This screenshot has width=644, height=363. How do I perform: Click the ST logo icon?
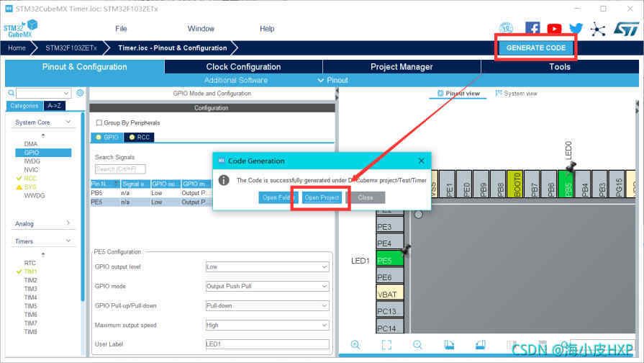(626, 29)
